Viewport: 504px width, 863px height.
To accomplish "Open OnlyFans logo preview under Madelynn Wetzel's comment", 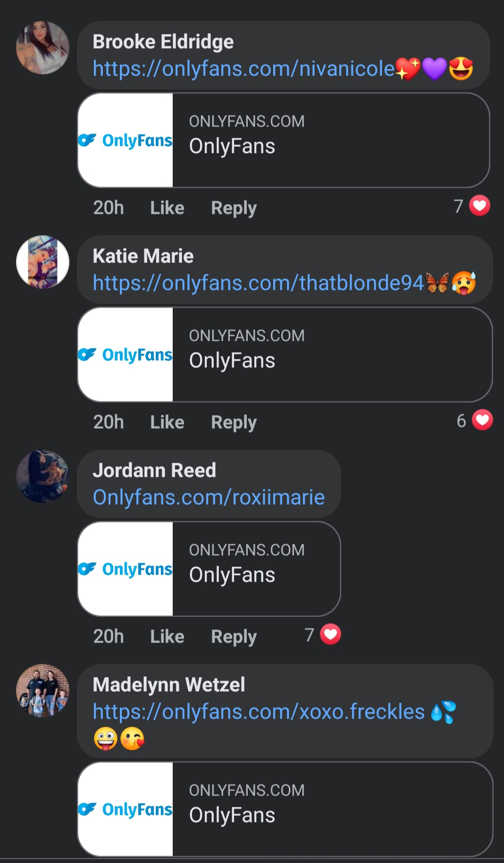I will pyautogui.click(x=126, y=809).
